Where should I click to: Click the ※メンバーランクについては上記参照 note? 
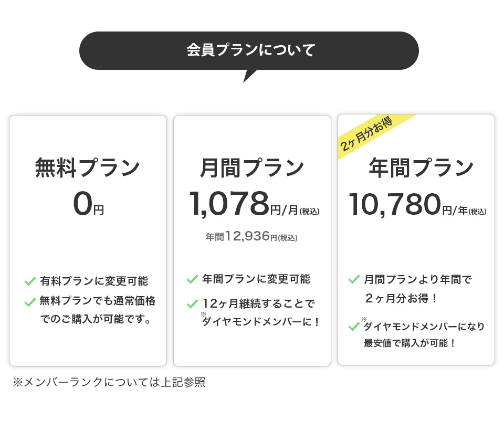pyautogui.click(x=109, y=382)
